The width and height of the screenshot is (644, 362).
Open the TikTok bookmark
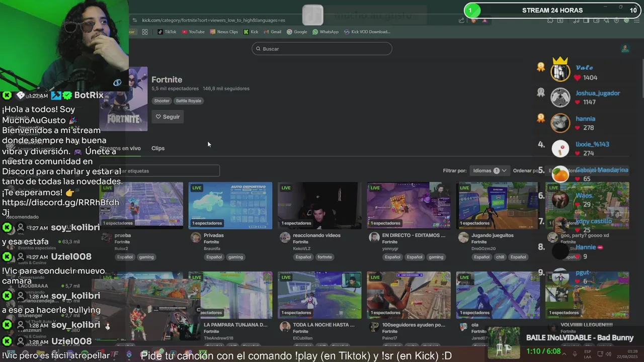pos(167,32)
